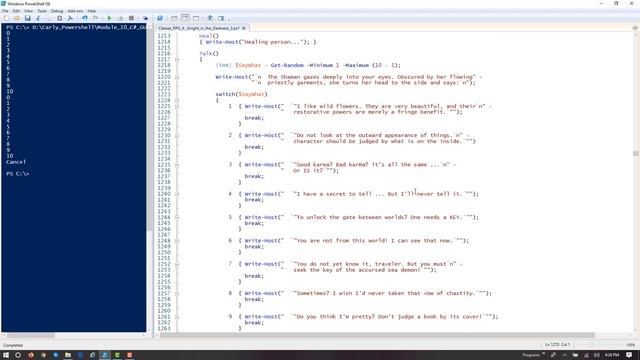Open File Explorer from taskbar
Image resolution: width=640 pixels, height=360 pixels.
(x=68, y=355)
